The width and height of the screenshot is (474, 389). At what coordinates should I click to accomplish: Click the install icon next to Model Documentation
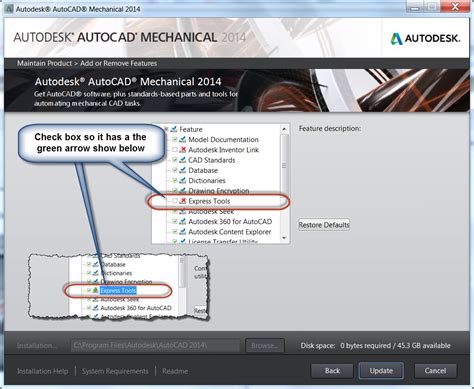[x=183, y=140]
